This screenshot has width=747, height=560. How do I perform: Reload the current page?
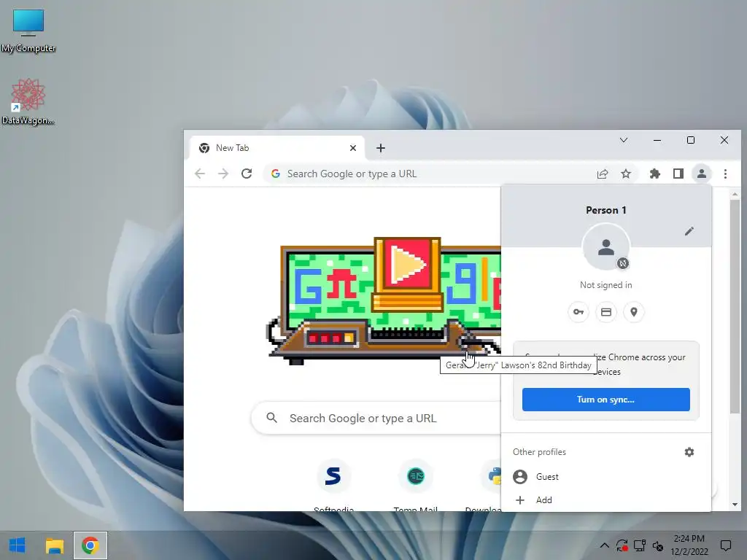tap(247, 174)
